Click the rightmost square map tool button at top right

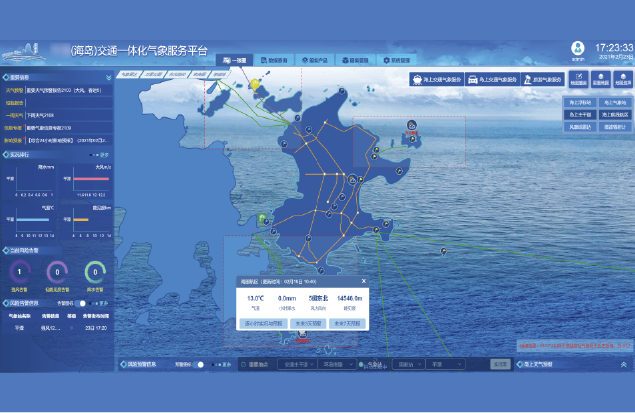[x=623, y=79]
